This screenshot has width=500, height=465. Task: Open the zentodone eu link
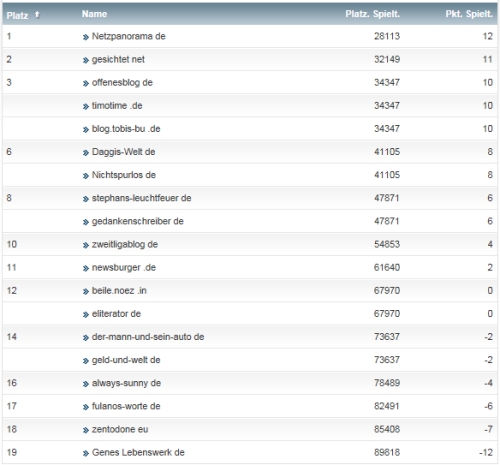point(120,429)
